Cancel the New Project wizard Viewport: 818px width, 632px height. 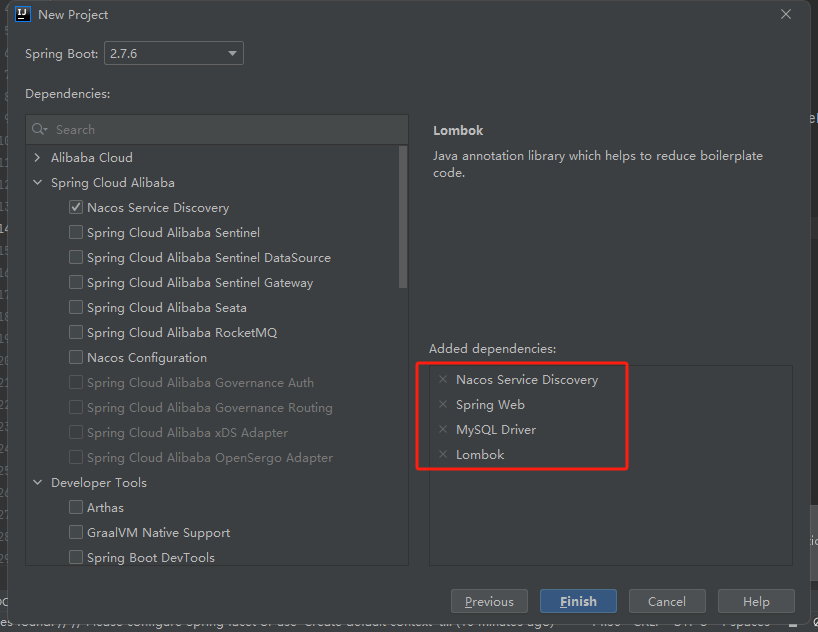pos(667,601)
